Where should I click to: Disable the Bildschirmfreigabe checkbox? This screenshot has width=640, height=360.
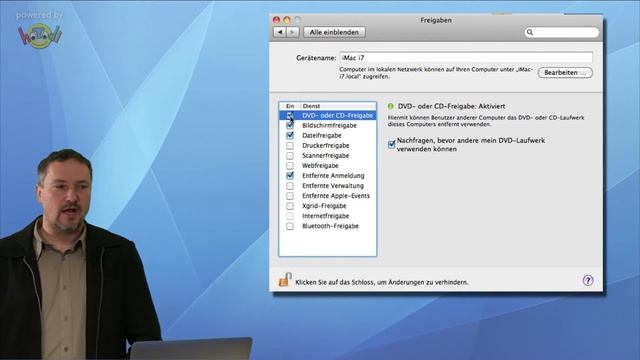(x=290, y=125)
